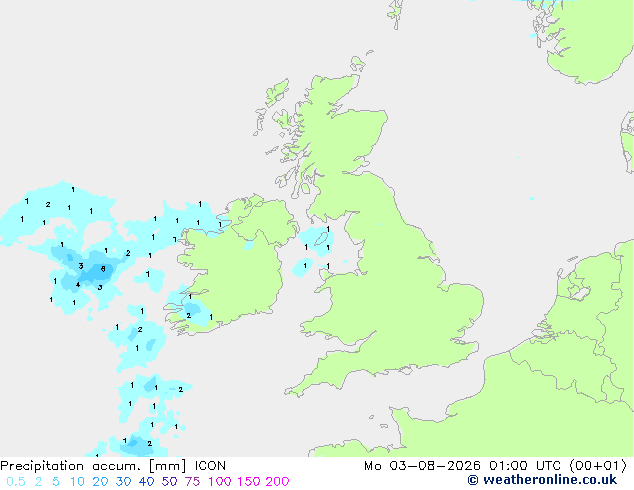Click the 100 mm legend value
The image size is (634, 490).
[220, 482]
